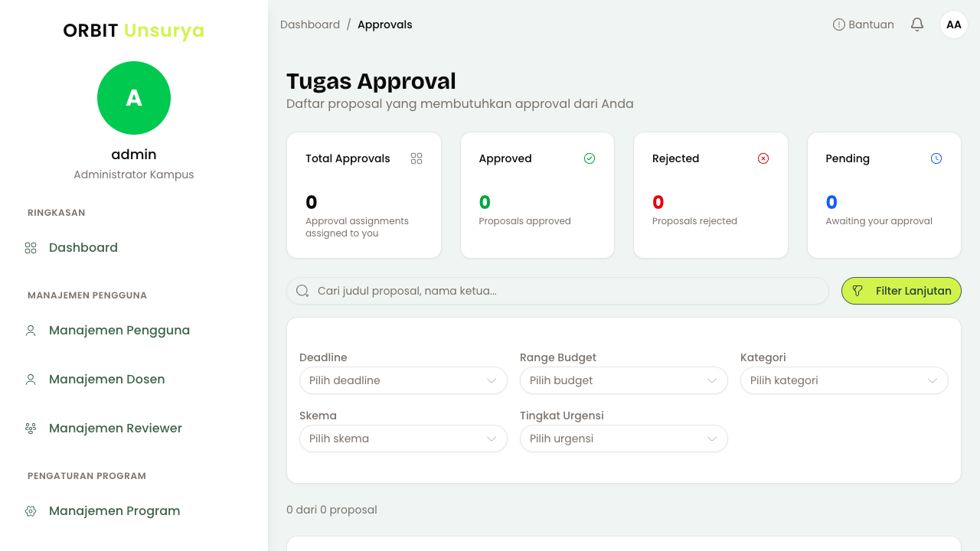
Task: Click the Bantuan help icon
Action: [839, 24]
